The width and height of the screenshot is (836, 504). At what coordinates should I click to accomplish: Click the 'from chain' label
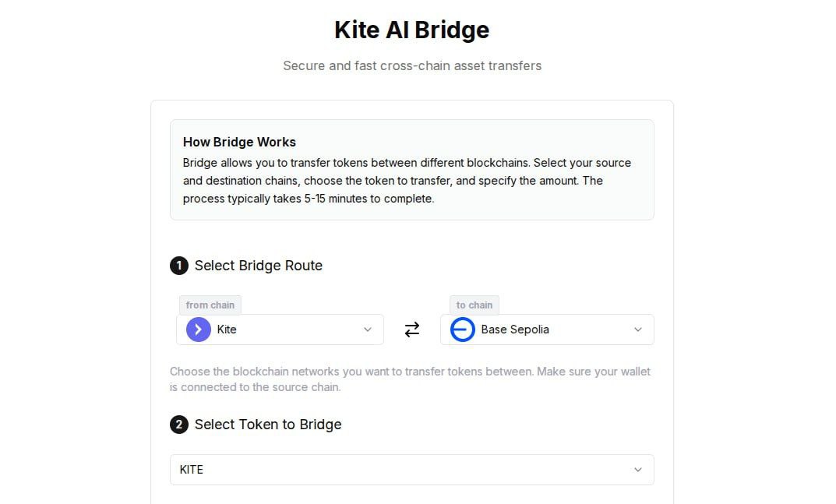[210, 305]
